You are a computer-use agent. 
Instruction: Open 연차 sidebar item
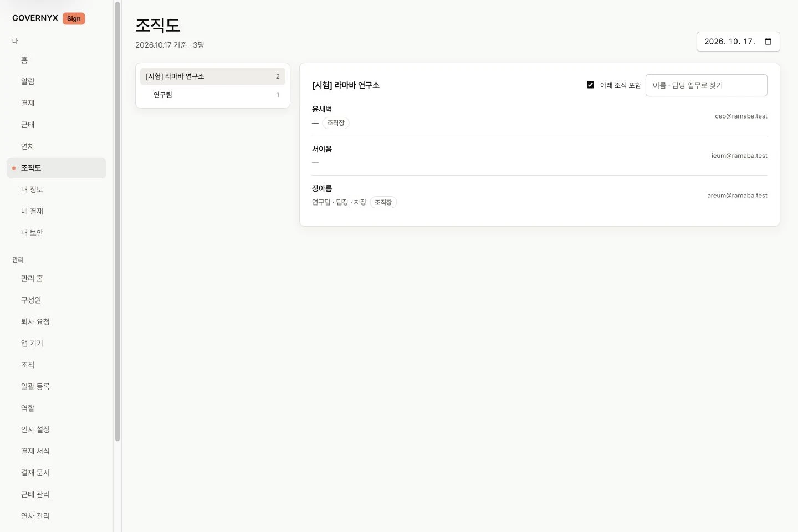57,146
